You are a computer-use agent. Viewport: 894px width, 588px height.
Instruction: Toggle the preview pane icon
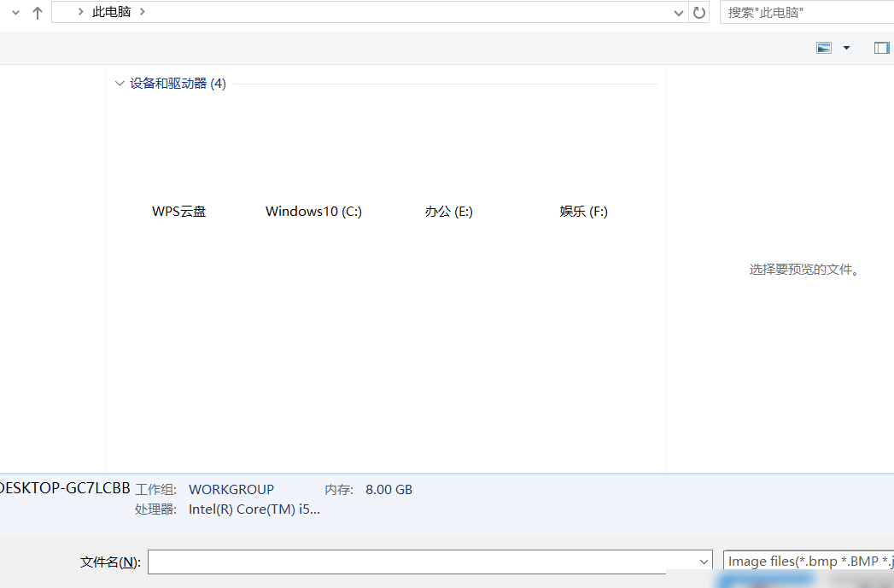(x=881, y=48)
